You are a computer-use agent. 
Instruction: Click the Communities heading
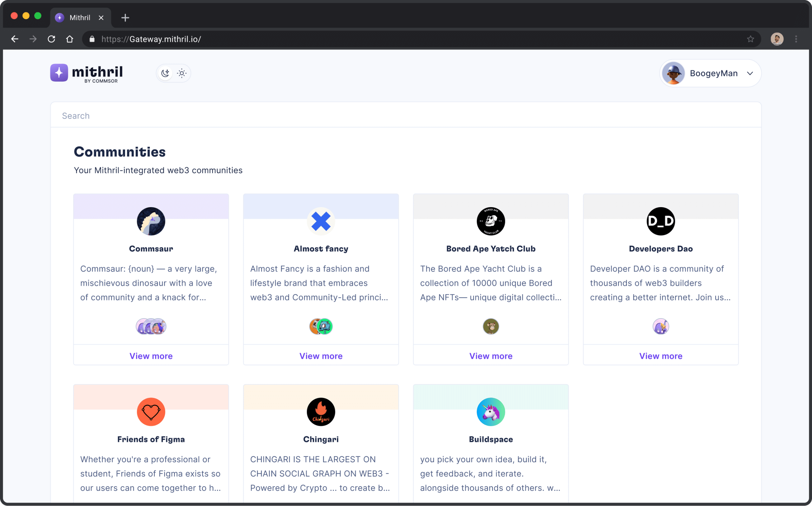pyautogui.click(x=120, y=152)
